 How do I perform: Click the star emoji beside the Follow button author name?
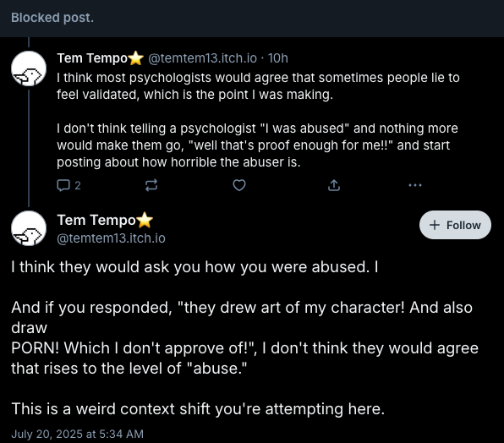coord(145,221)
